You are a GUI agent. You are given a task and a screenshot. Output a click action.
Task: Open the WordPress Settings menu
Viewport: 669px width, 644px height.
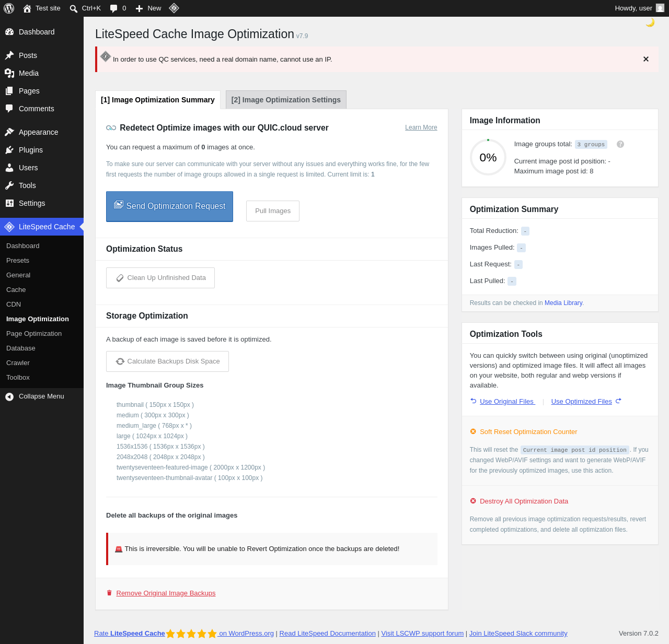[42, 203]
